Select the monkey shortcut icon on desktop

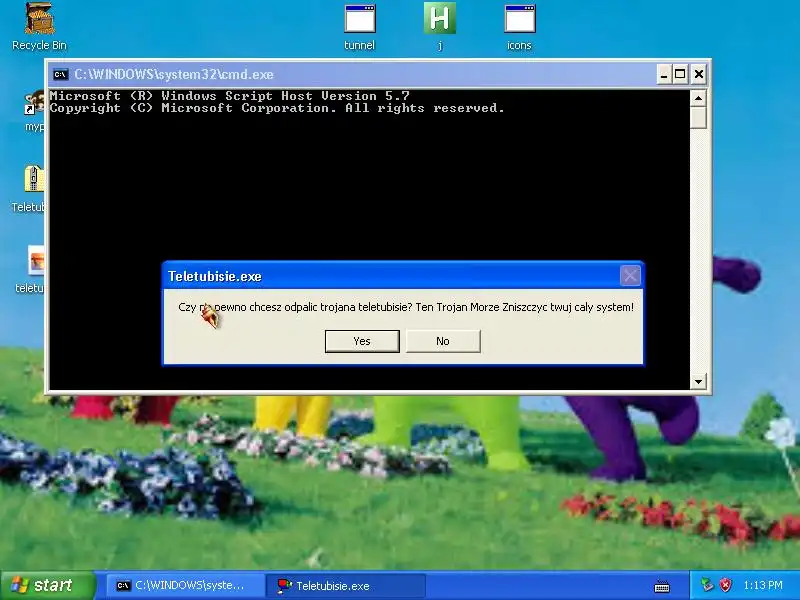35,102
